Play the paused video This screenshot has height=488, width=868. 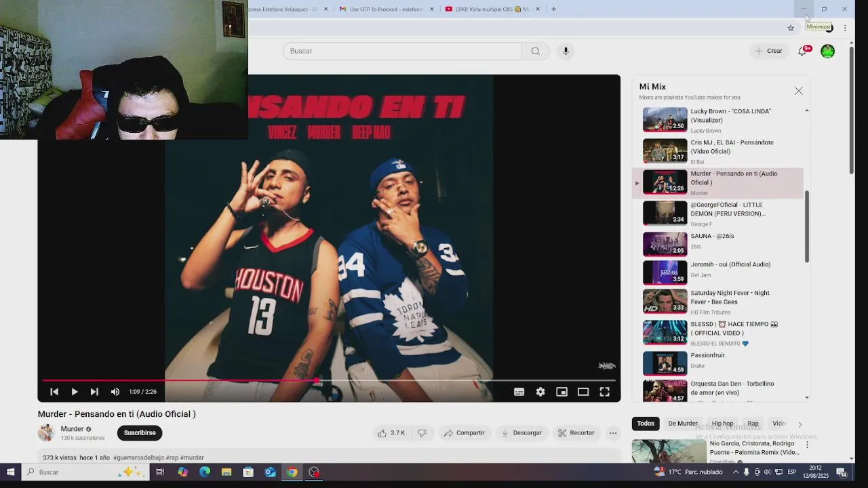pyautogui.click(x=75, y=392)
